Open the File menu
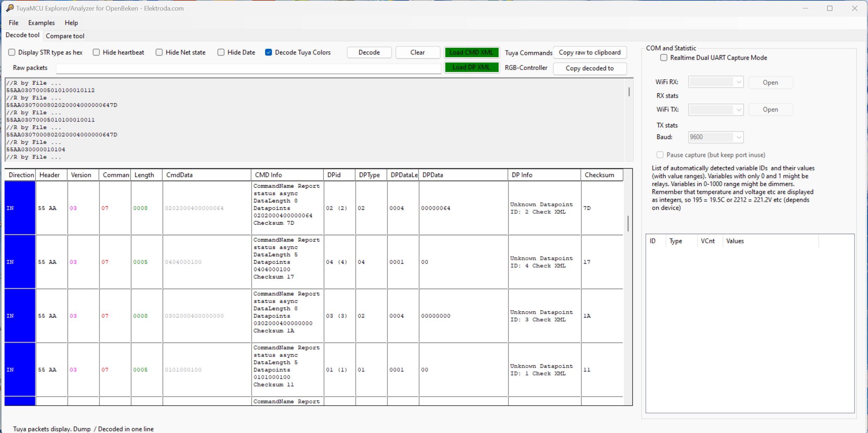 [x=13, y=23]
